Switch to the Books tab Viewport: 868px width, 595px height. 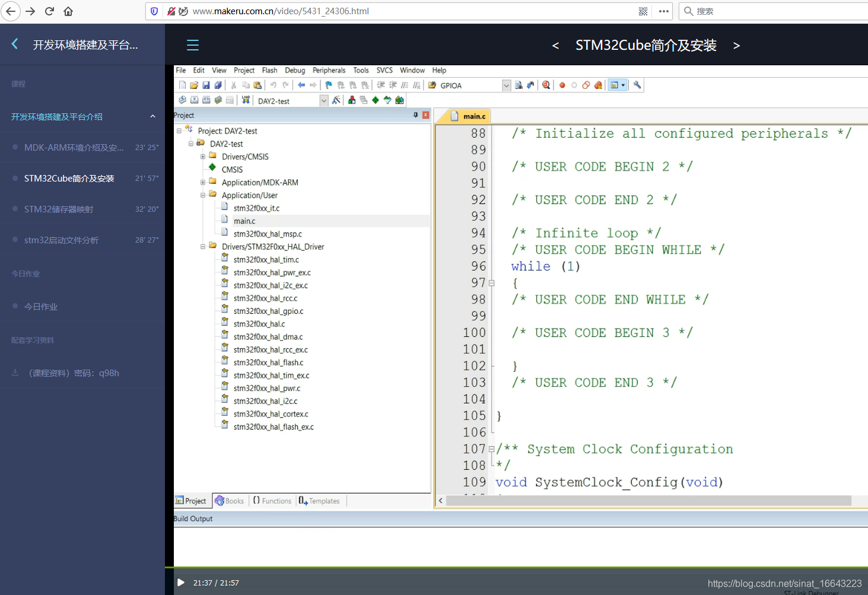(230, 501)
